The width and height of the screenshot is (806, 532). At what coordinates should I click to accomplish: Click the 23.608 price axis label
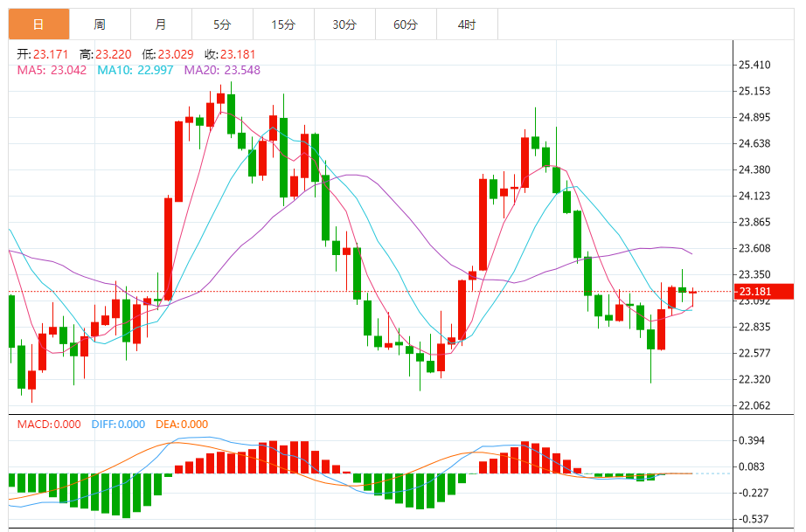point(754,248)
